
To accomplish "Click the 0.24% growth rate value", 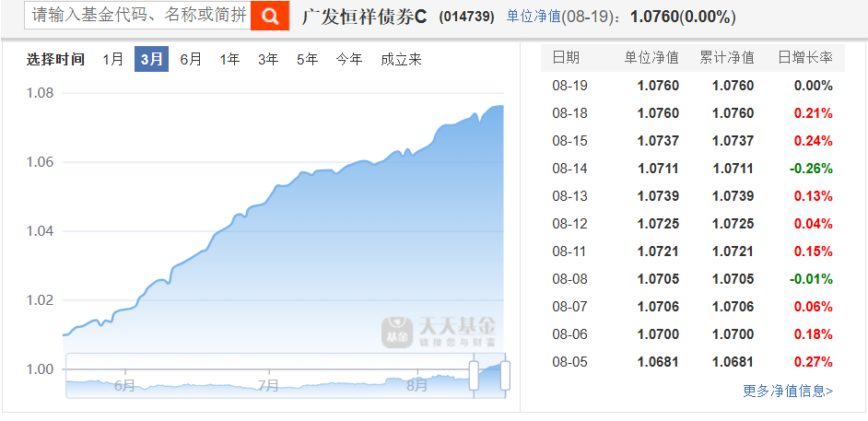I will tap(814, 141).
